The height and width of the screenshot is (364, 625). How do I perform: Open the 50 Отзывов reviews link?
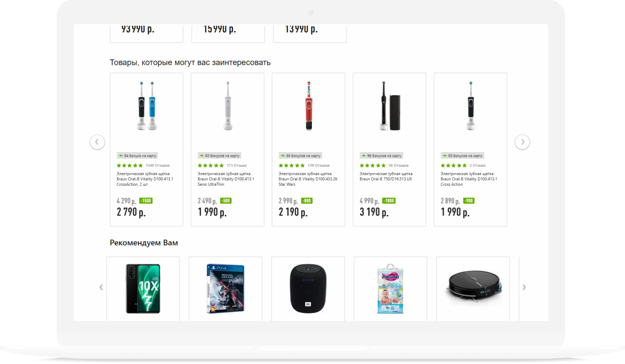[399, 165]
